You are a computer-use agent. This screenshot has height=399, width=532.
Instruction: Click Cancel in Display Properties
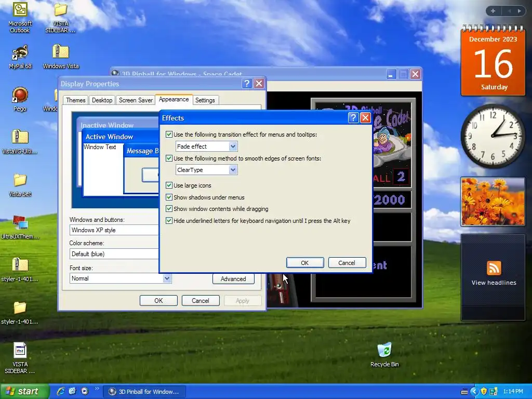coord(201,301)
